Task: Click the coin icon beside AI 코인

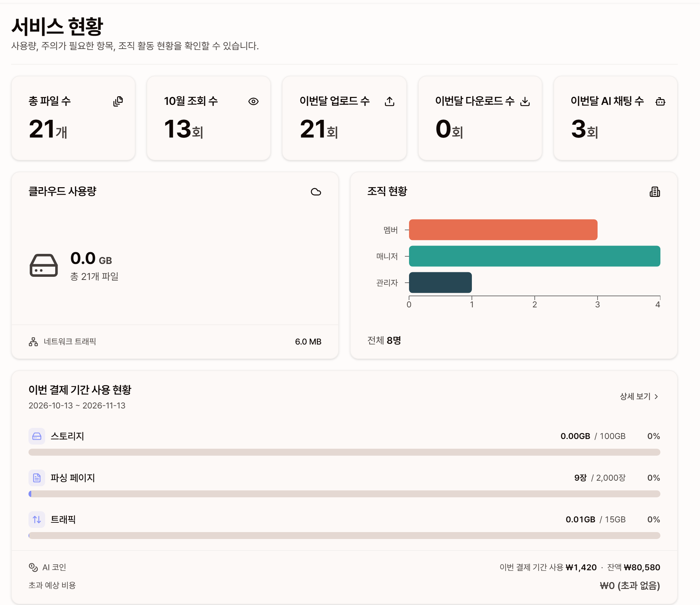Action: 33,567
